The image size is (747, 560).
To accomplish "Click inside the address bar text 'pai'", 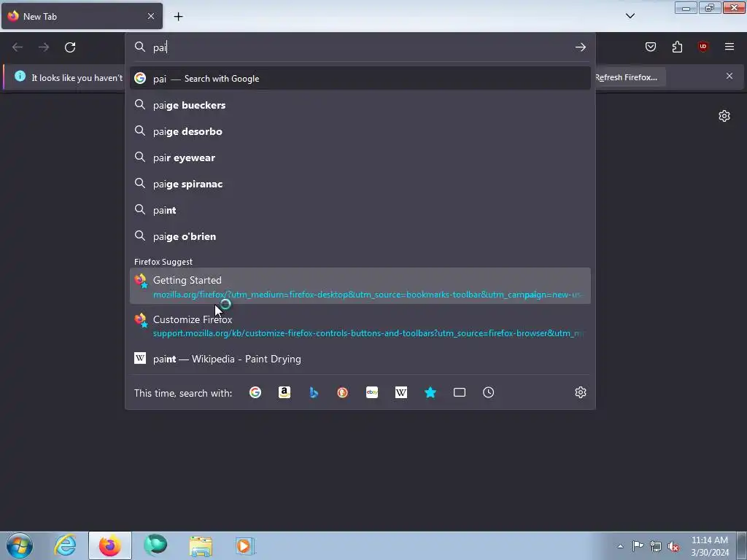I will click(160, 47).
